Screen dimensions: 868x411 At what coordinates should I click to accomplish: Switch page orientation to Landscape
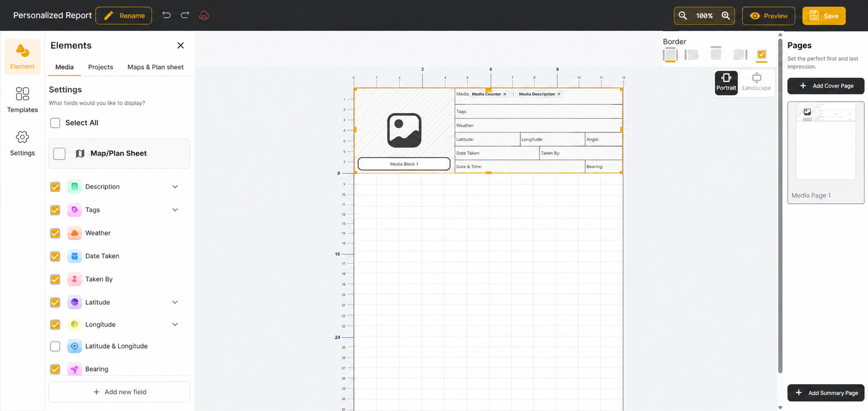(x=757, y=82)
